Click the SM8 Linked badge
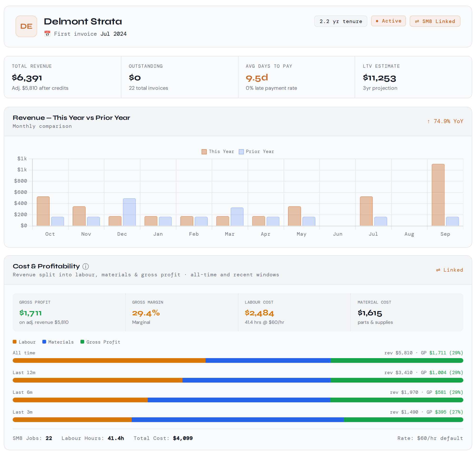476x454 pixels. (x=435, y=21)
